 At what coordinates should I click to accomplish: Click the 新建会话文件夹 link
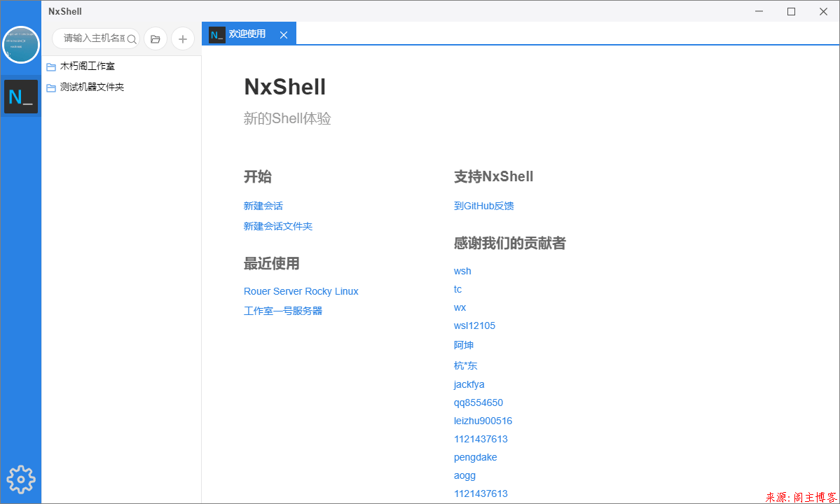click(x=278, y=226)
